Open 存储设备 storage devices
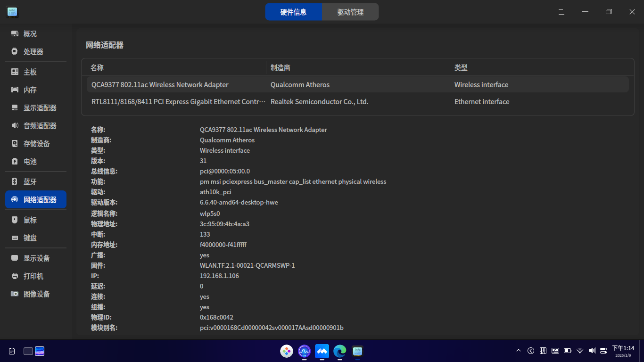The height and width of the screenshot is (362, 644). [36, 144]
